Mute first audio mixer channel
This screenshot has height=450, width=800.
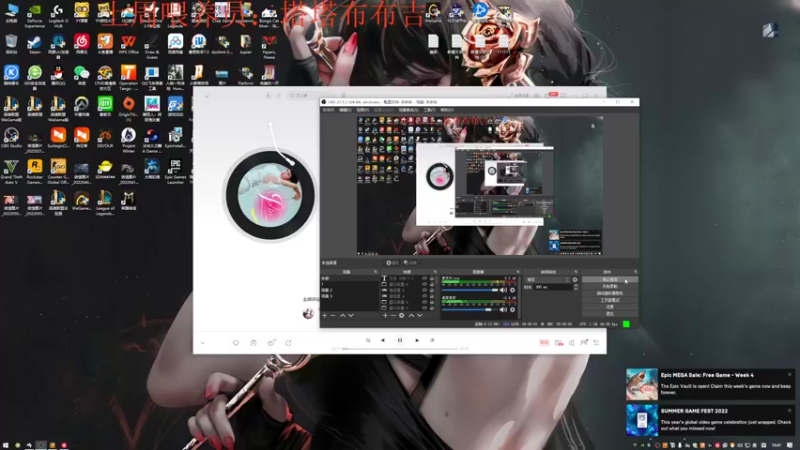(503, 290)
